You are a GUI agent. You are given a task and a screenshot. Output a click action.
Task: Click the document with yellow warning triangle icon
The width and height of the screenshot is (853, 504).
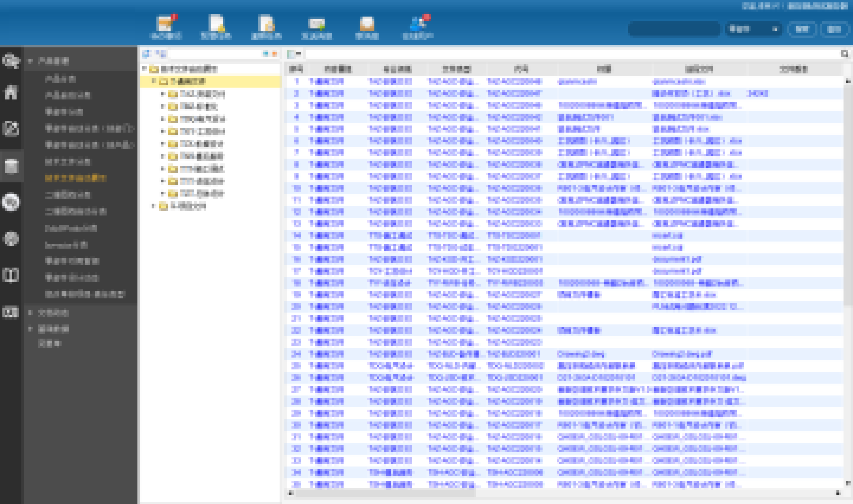(216, 24)
